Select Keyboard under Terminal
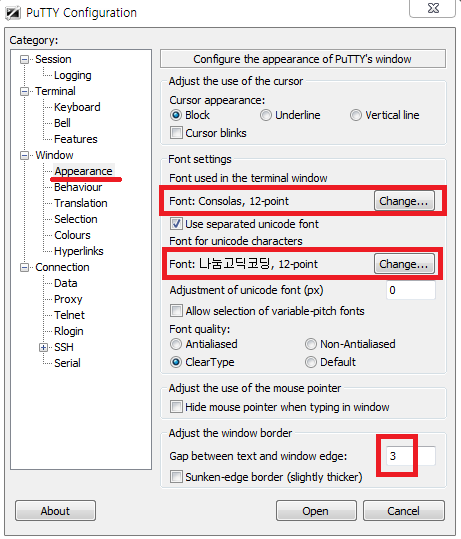The width and height of the screenshot is (461, 539). point(77,107)
